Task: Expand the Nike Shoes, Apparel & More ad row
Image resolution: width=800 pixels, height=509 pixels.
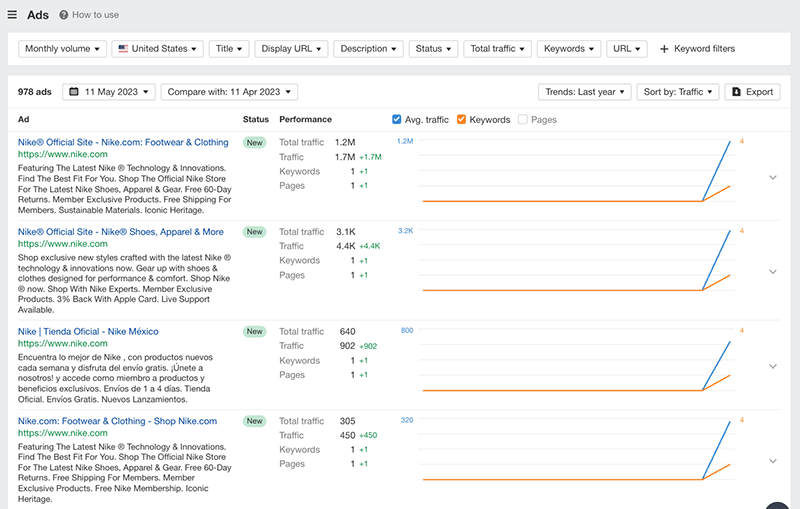Action: point(773,272)
